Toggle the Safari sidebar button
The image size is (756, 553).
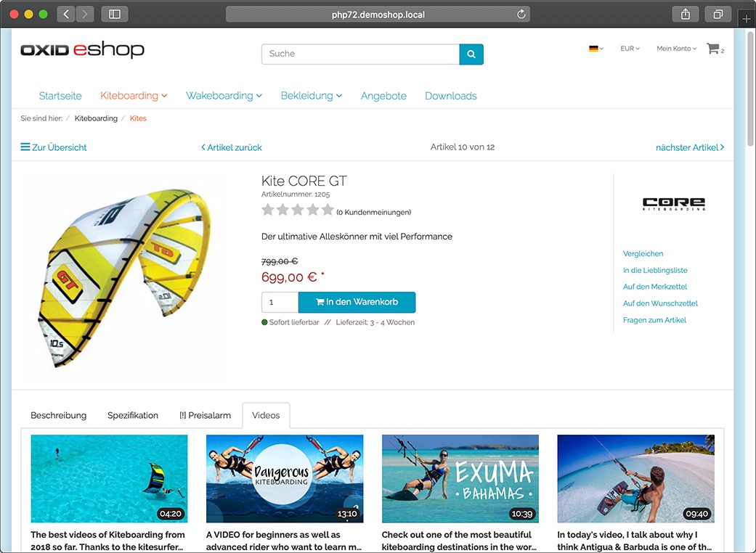click(x=115, y=14)
